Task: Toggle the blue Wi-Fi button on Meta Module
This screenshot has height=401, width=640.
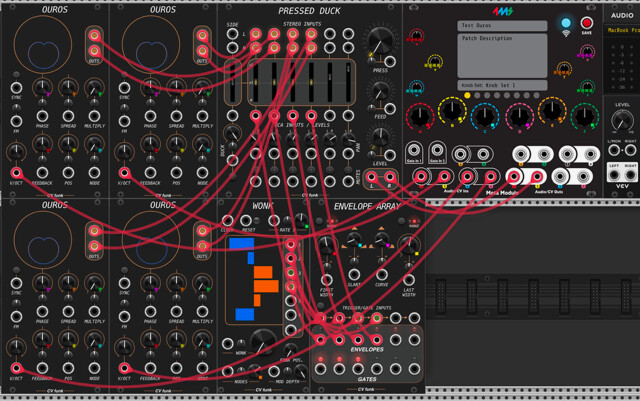Action: coord(566,23)
